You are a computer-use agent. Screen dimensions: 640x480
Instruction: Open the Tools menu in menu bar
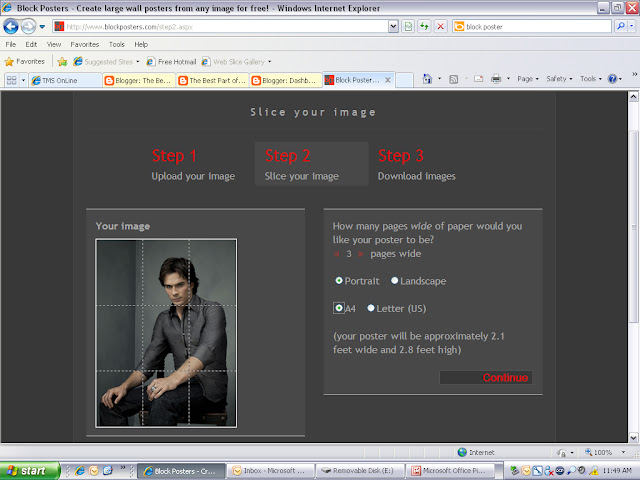117,44
